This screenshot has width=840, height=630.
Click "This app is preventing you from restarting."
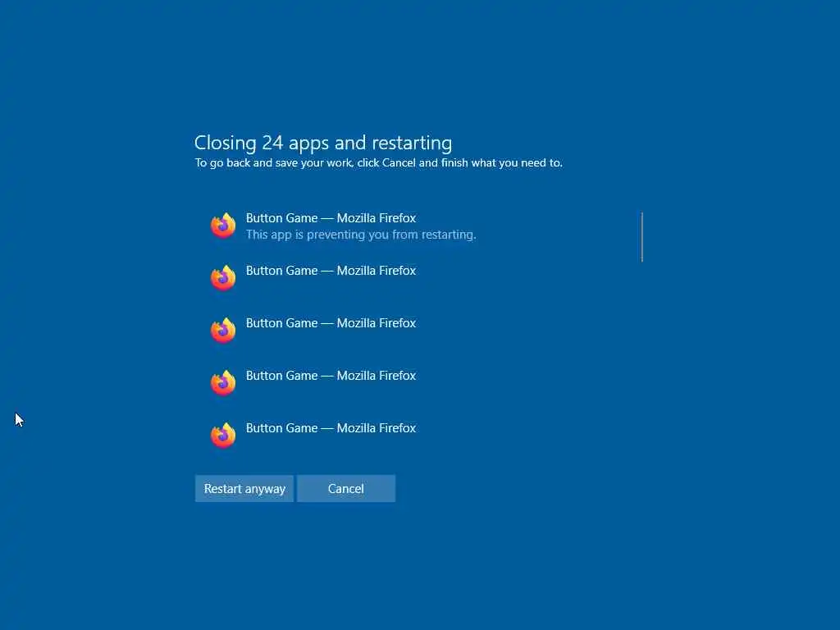(x=361, y=235)
